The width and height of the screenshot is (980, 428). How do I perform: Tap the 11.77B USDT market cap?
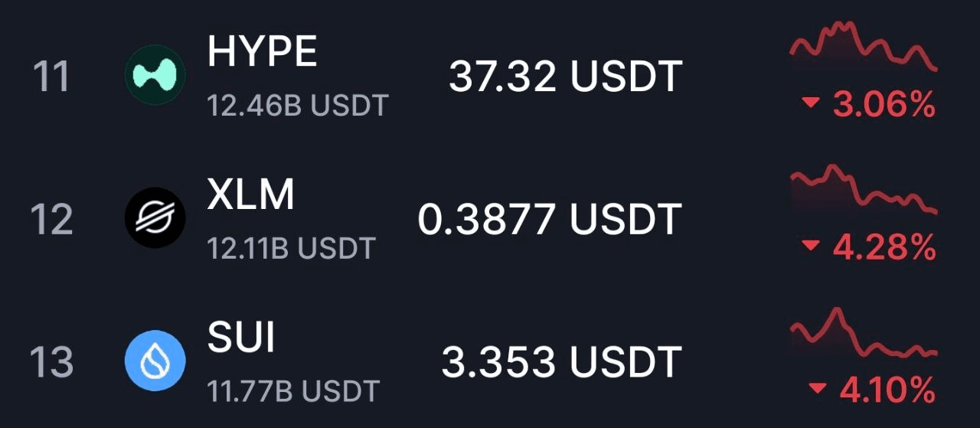tap(293, 391)
